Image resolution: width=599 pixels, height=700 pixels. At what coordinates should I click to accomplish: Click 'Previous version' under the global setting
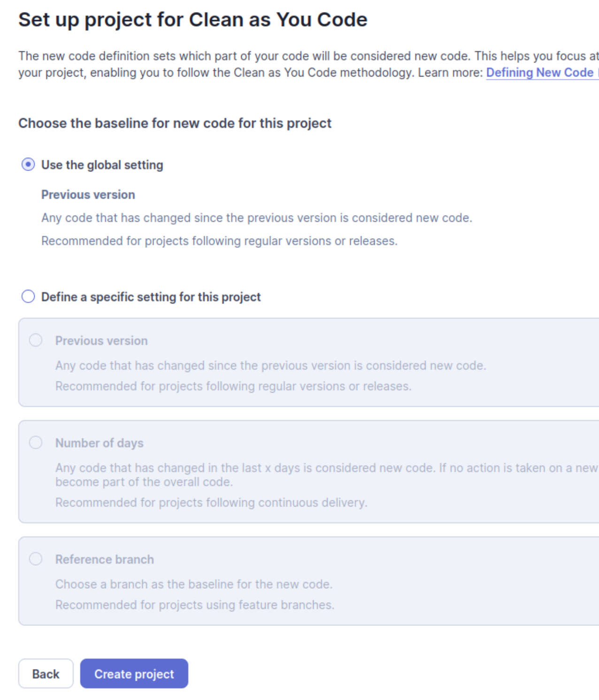click(88, 194)
